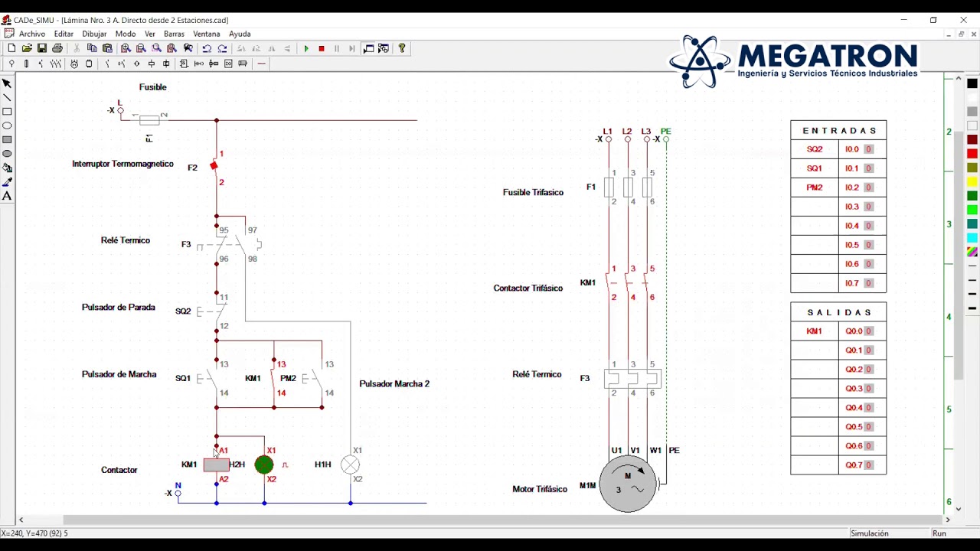Click the 'Pulsador de Parada' label

tap(119, 308)
